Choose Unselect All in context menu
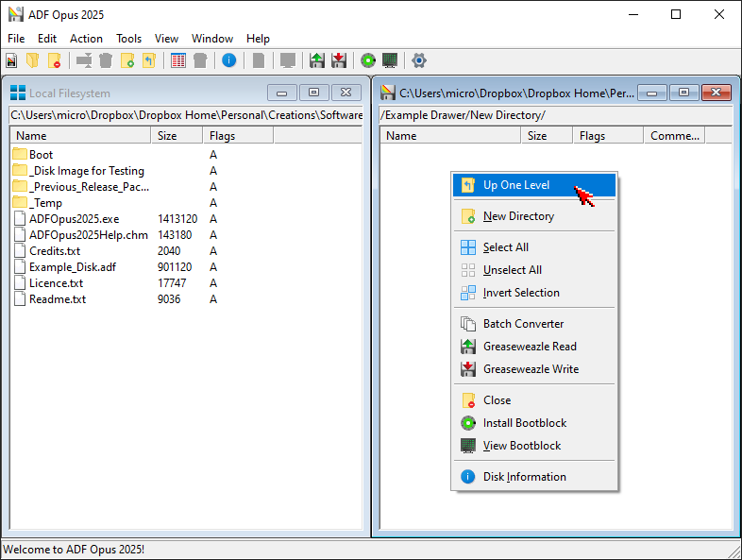742x560 pixels. pos(534,270)
